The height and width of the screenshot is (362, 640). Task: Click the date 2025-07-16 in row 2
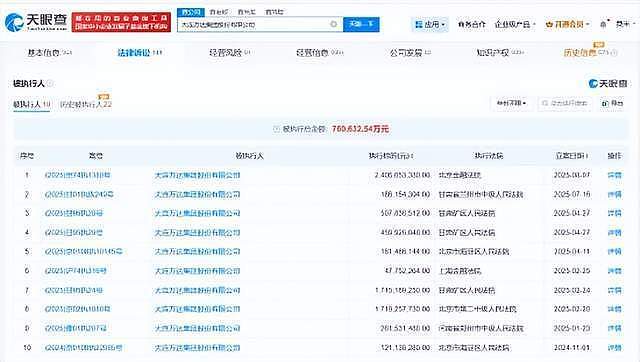572,195
